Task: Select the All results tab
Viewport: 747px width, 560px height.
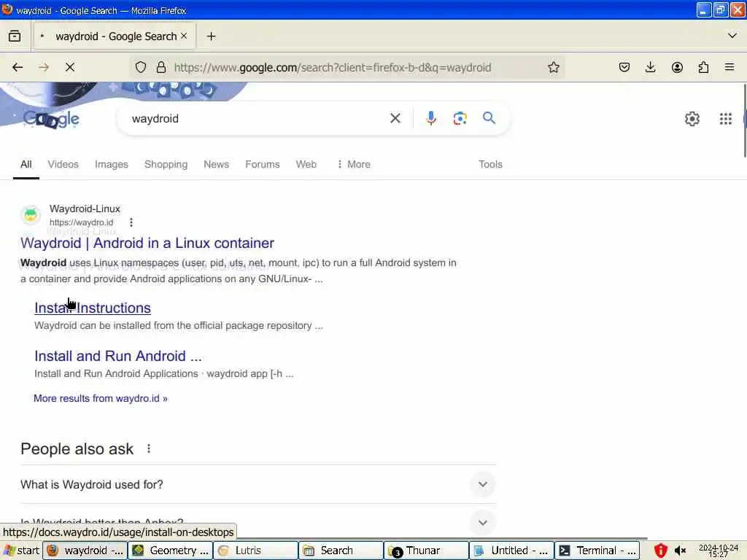Action: [26, 164]
